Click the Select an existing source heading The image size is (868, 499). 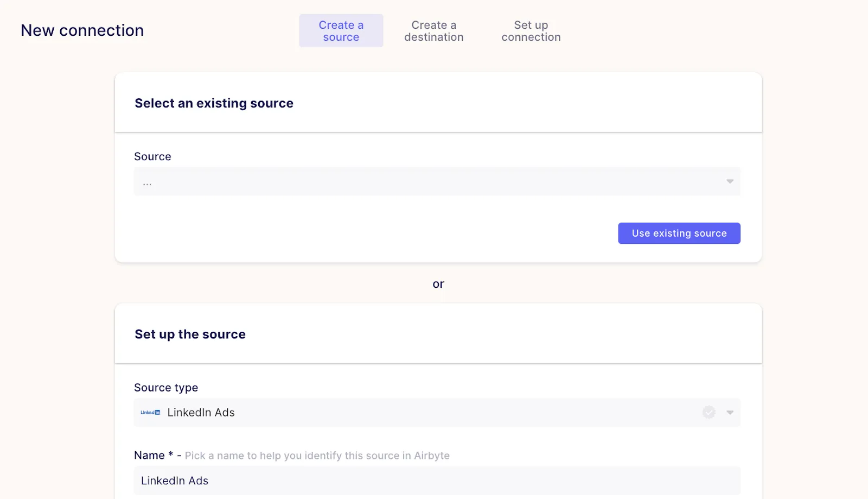pyautogui.click(x=214, y=103)
